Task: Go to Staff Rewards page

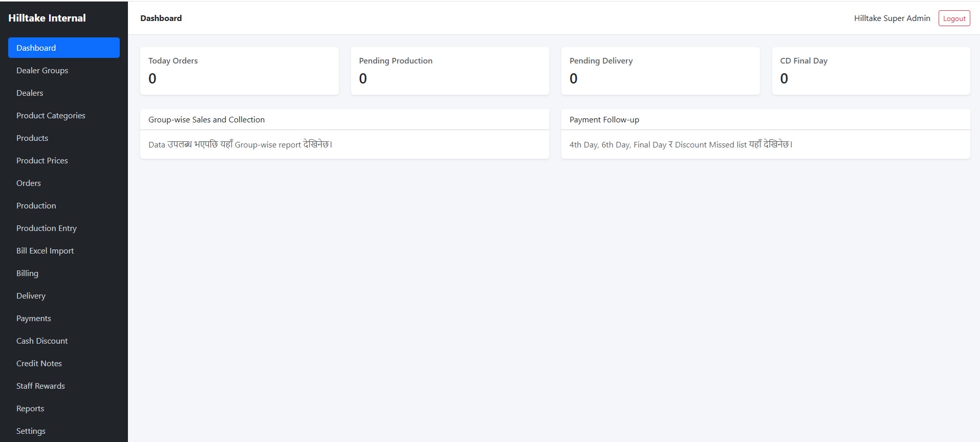Action: click(64, 386)
